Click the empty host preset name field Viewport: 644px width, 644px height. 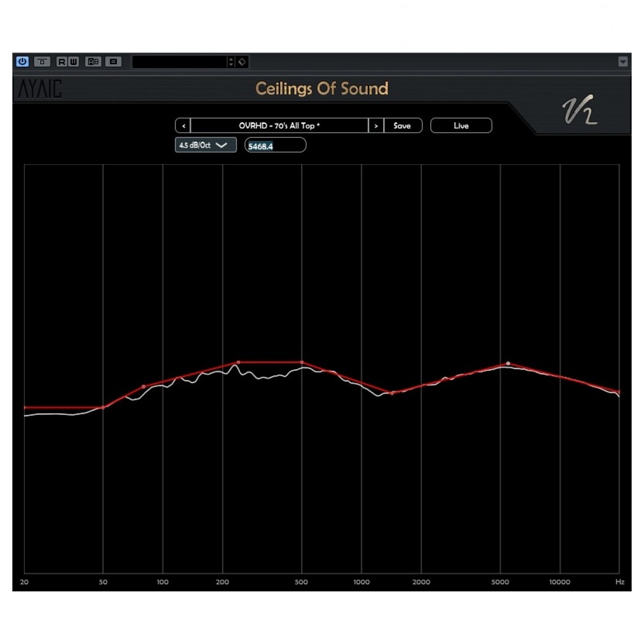(179, 62)
